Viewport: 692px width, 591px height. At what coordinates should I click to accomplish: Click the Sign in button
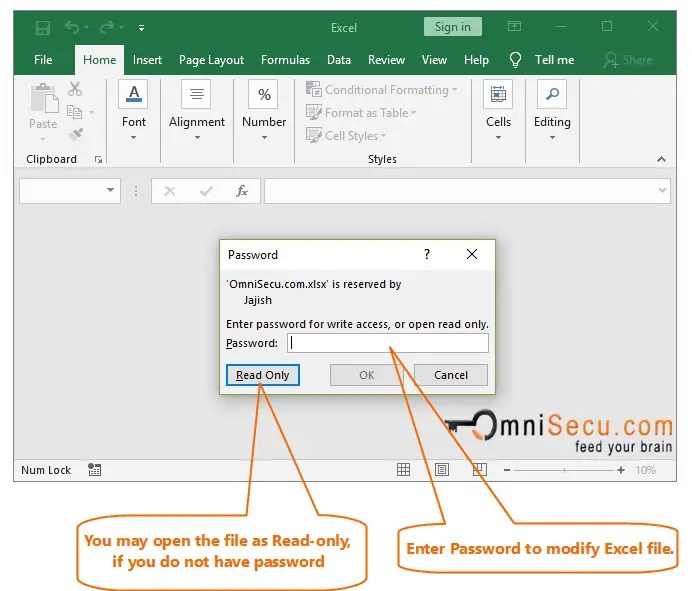point(452,27)
